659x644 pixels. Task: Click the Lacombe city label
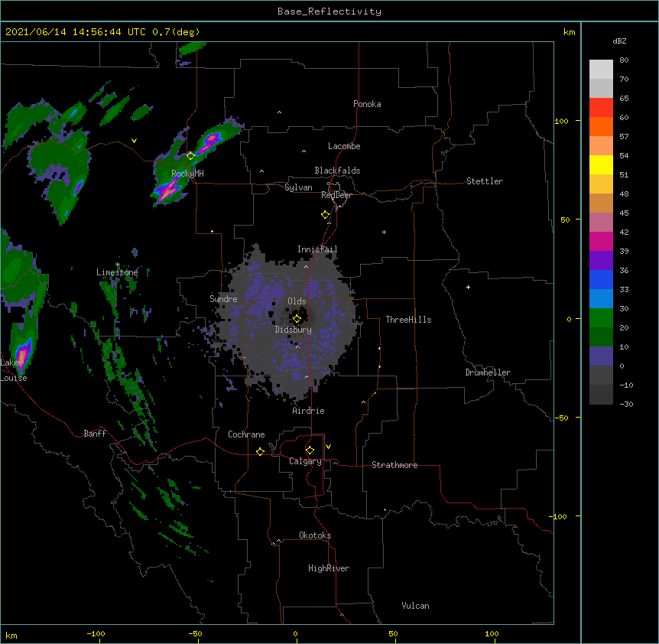pyautogui.click(x=344, y=146)
